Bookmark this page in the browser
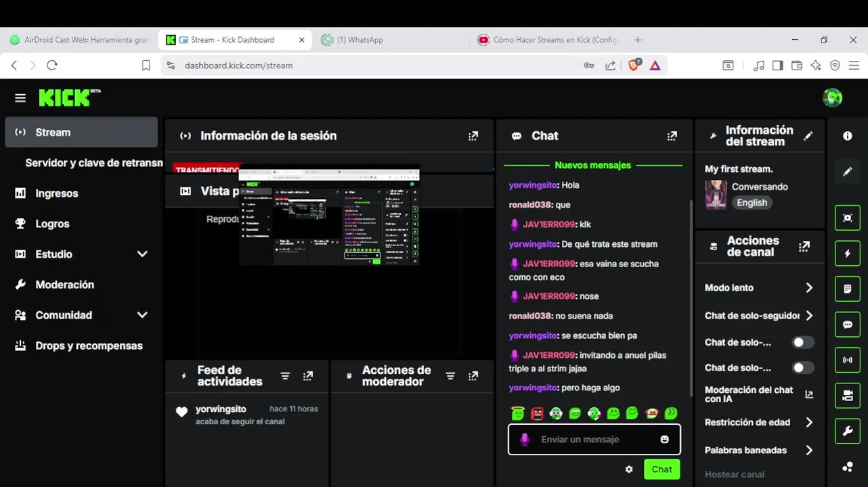The height and width of the screenshot is (487, 868). click(146, 66)
